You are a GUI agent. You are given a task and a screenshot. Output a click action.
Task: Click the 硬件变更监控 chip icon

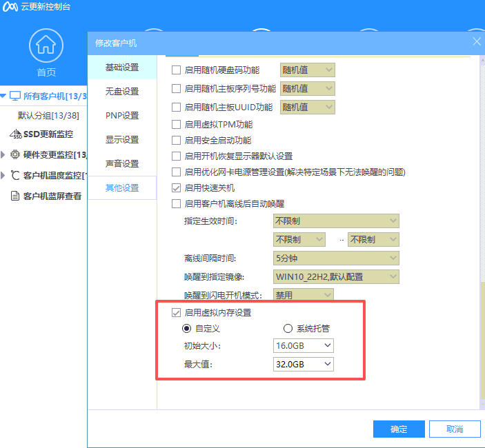15,154
